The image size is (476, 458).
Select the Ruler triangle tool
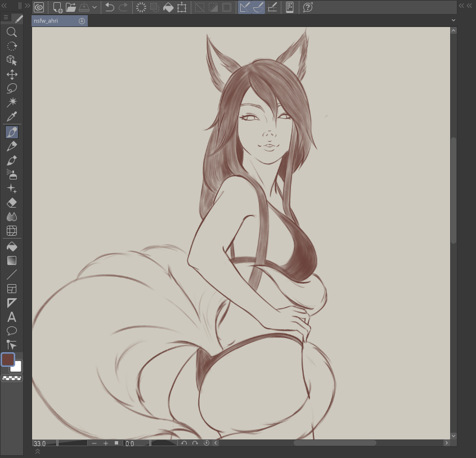(x=12, y=303)
